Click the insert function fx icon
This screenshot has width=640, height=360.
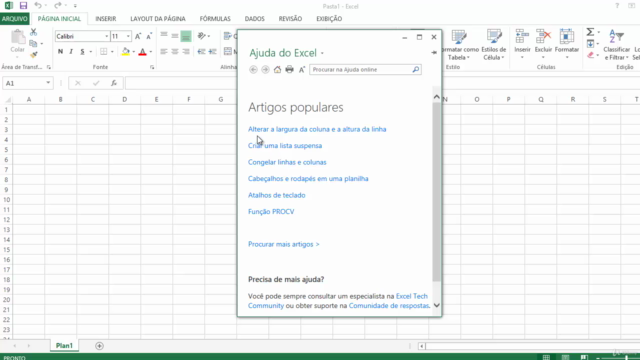tap(114, 83)
